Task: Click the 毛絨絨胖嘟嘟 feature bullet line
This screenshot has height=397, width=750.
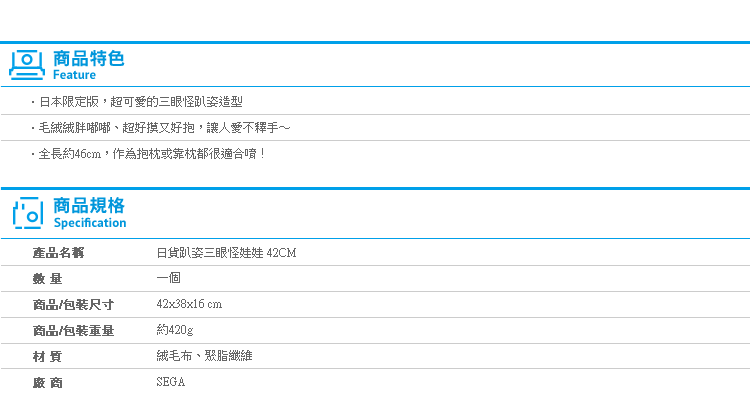Action: point(161,128)
